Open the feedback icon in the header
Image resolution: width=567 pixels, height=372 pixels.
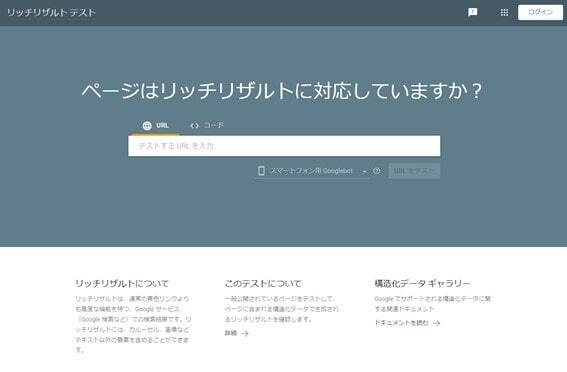(x=473, y=12)
